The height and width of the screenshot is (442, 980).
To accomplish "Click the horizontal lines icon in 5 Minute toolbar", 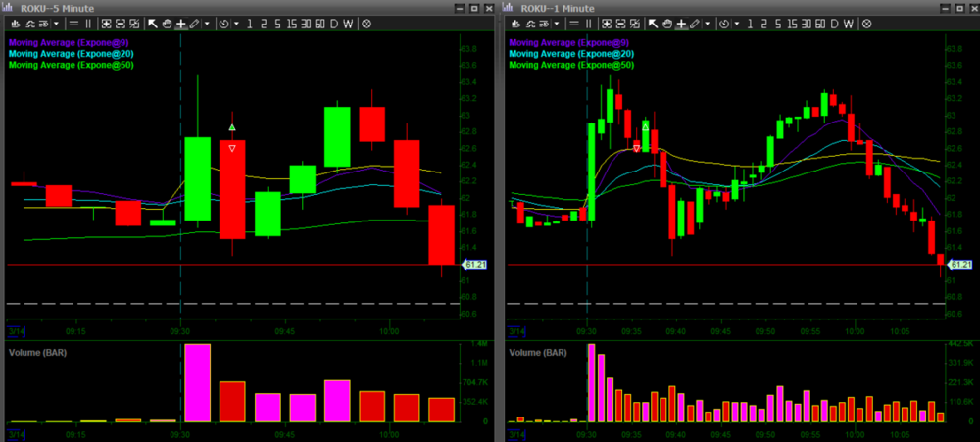I will [73, 23].
